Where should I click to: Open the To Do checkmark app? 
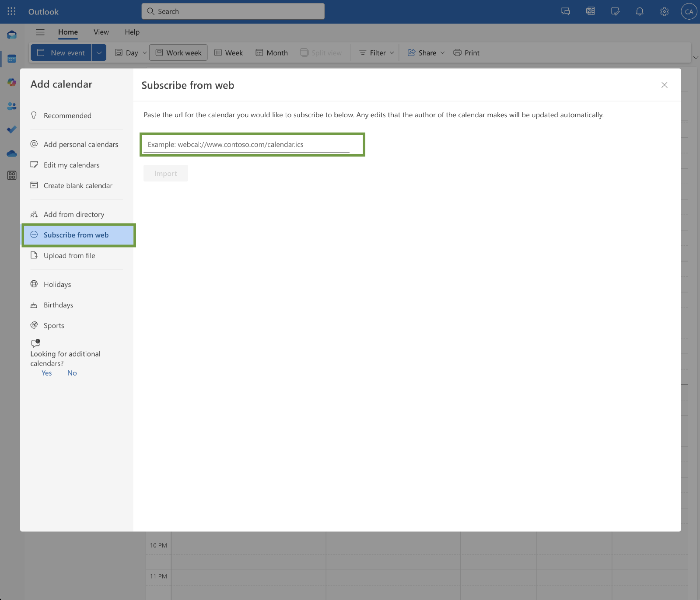(12, 129)
